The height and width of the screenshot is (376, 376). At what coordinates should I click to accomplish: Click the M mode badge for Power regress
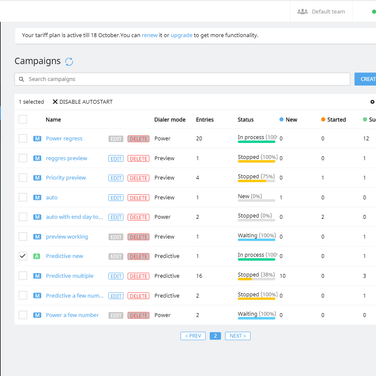(37, 138)
